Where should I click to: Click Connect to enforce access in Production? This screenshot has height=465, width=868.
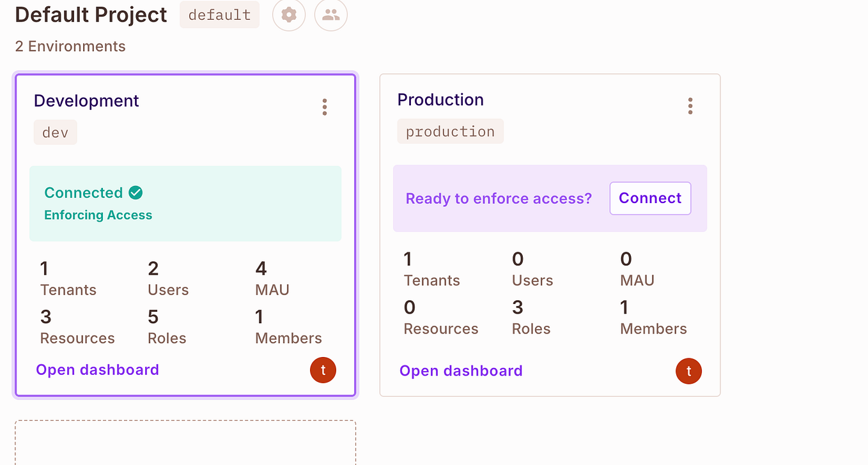point(650,198)
